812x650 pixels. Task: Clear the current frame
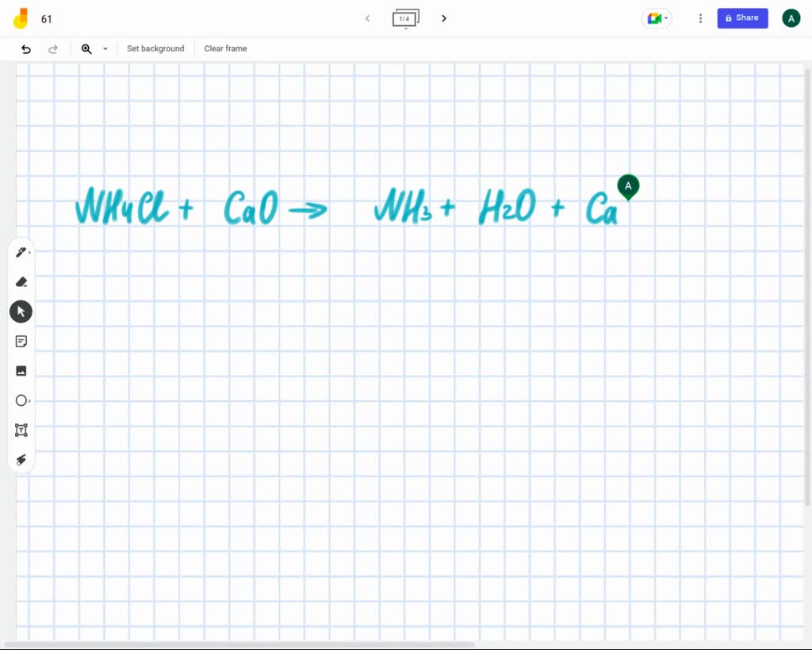[225, 48]
